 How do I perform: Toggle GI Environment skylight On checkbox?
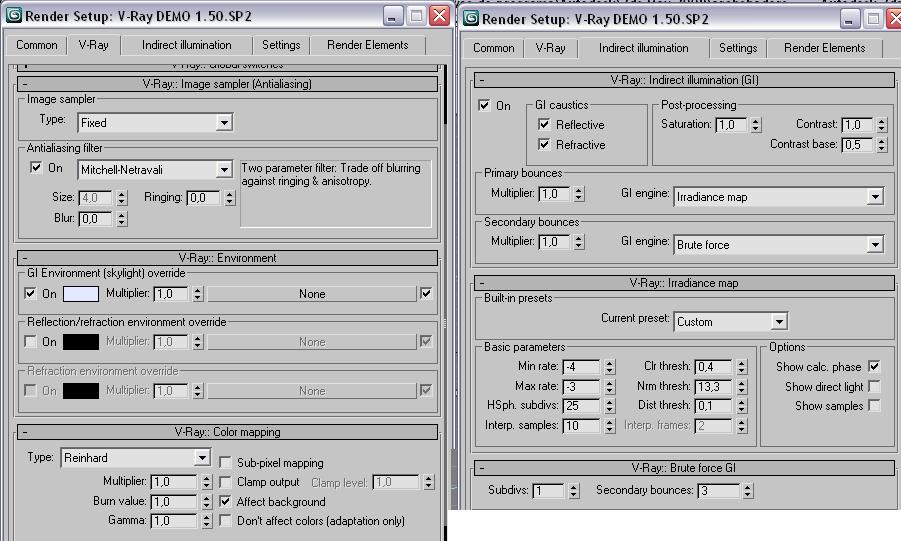[x=30, y=293]
